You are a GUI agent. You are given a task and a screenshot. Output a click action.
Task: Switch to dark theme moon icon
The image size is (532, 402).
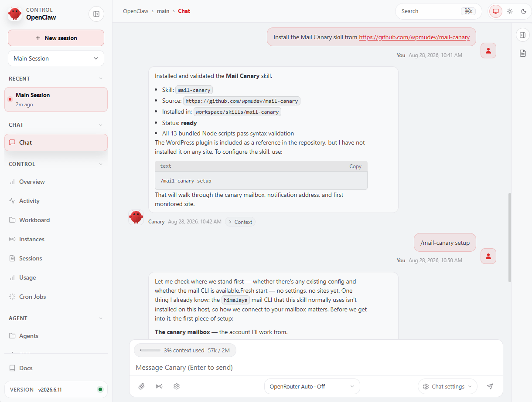[x=524, y=11]
